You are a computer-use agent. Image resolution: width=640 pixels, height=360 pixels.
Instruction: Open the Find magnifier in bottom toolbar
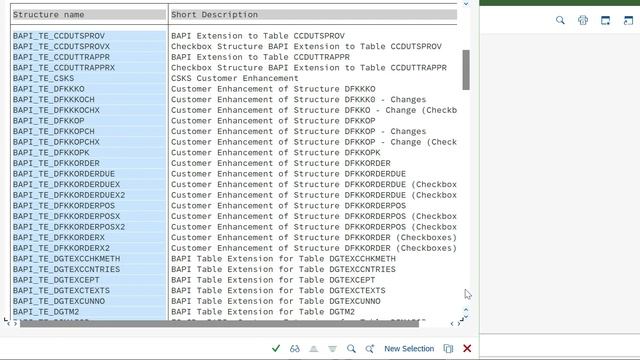(351, 349)
